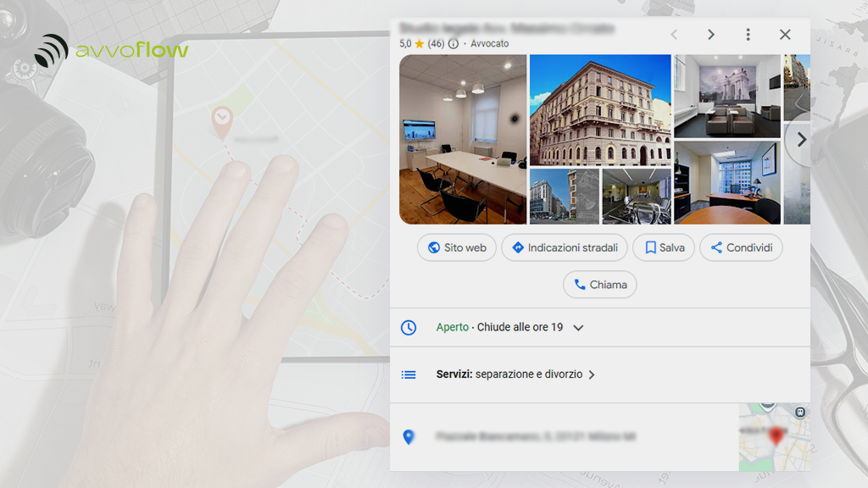Click the blue clock hours icon
Image resolution: width=868 pixels, height=488 pixels.
coord(409,327)
